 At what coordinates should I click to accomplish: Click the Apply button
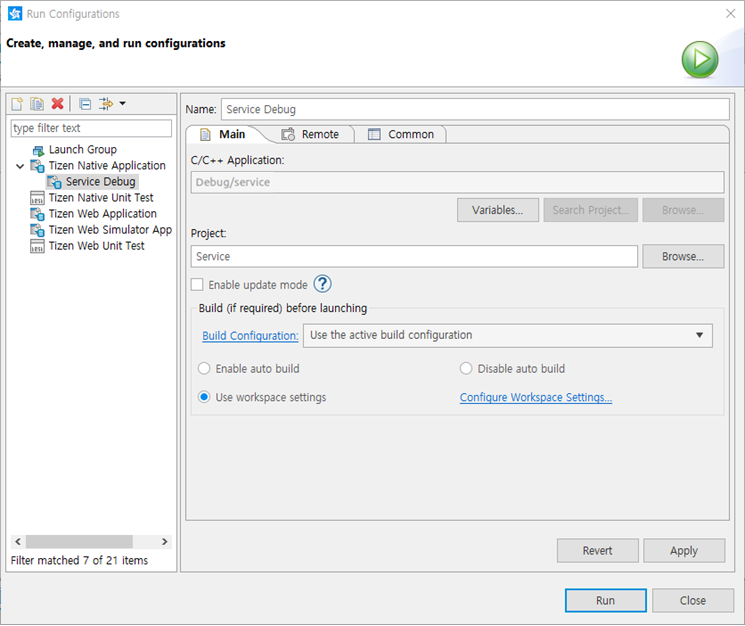[x=684, y=551]
